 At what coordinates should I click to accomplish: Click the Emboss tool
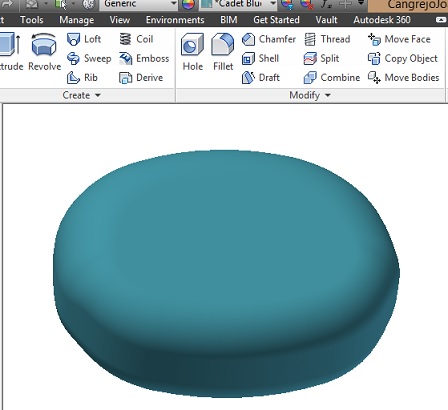[144, 58]
